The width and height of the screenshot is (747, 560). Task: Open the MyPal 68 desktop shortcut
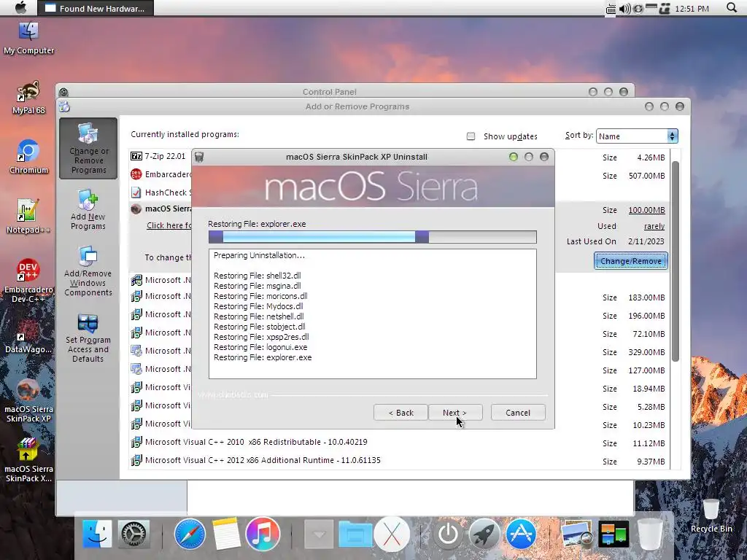pos(28,98)
